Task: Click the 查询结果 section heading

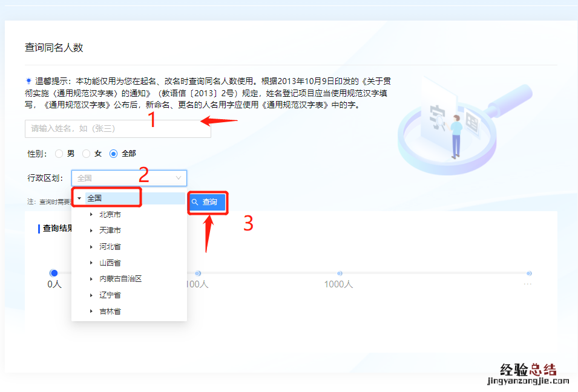Action: click(57, 229)
